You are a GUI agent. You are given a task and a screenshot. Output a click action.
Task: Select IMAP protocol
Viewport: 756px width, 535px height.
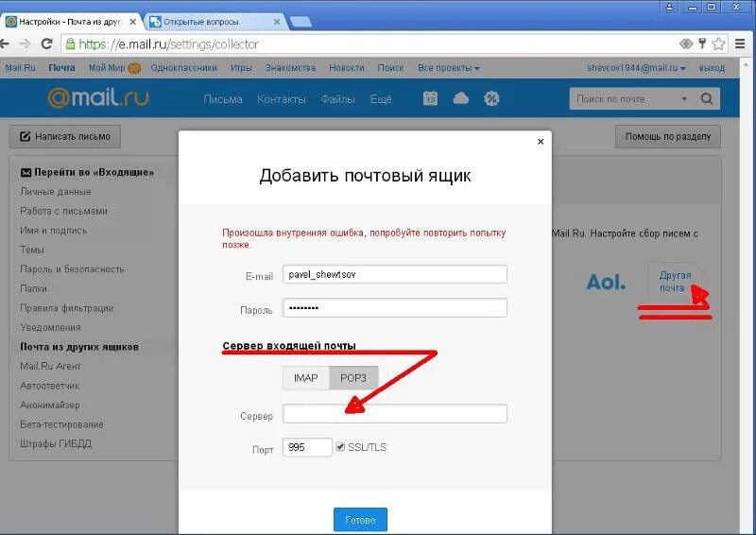coord(305,378)
